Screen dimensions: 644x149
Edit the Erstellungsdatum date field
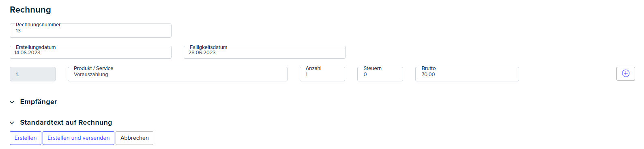[90, 52]
